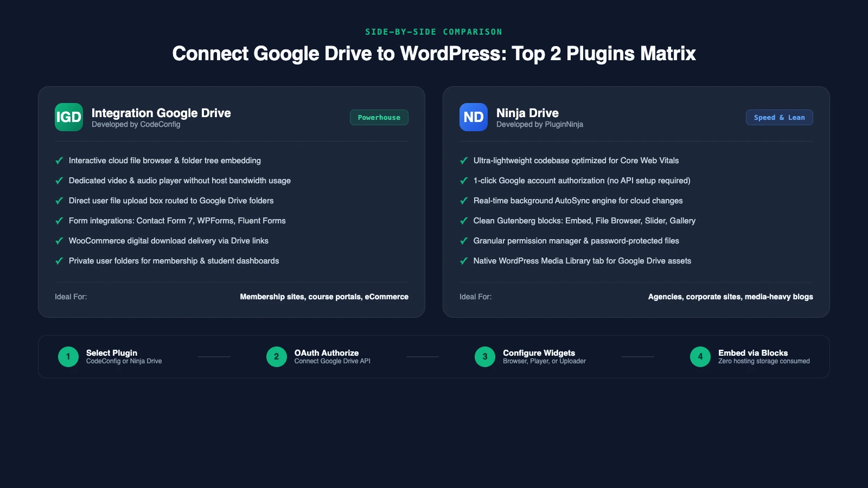Click checkmark beside Clean Gutenberg blocks line
The height and width of the screenshot is (488, 868).
[464, 221]
